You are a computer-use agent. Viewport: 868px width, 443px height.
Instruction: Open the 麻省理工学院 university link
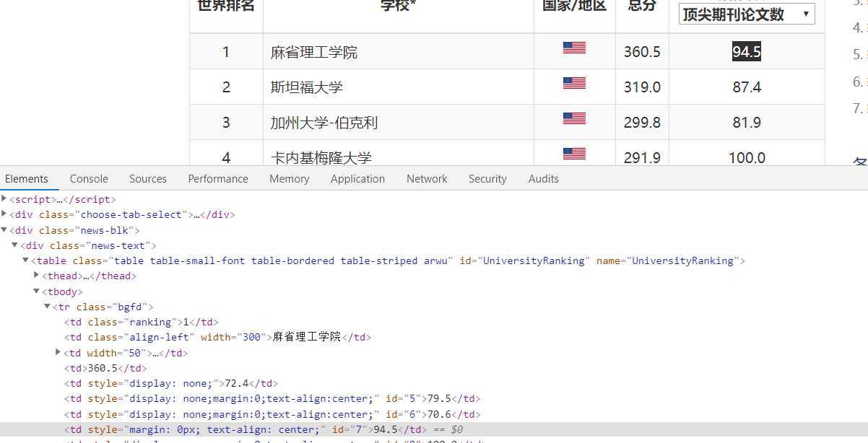coord(314,52)
